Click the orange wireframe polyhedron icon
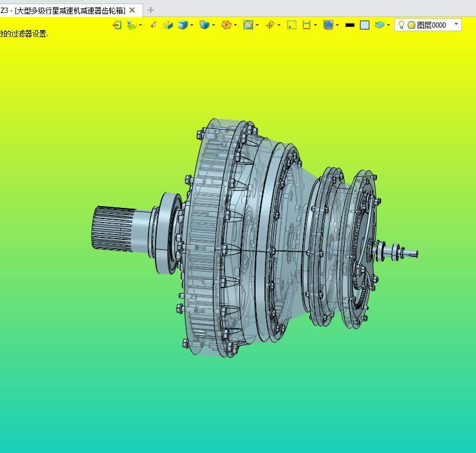Image resolution: width=476 pixels, height=453 pixels. 226,25
